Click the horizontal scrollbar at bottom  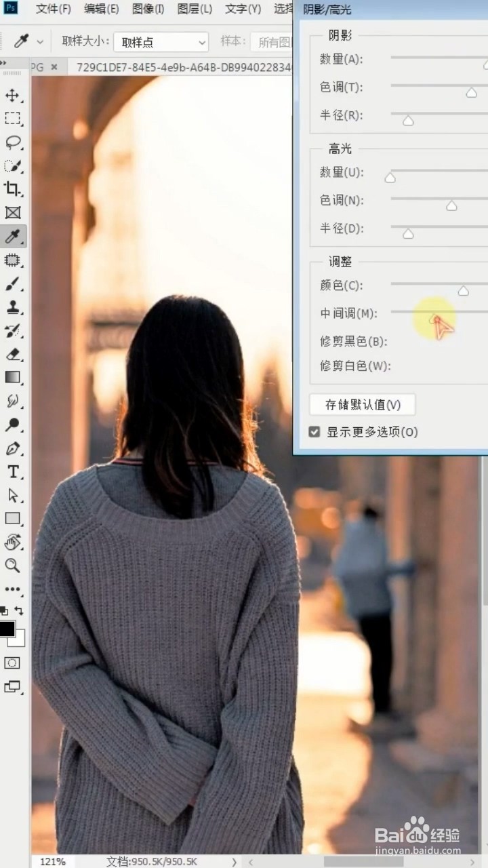coord(365,862)
